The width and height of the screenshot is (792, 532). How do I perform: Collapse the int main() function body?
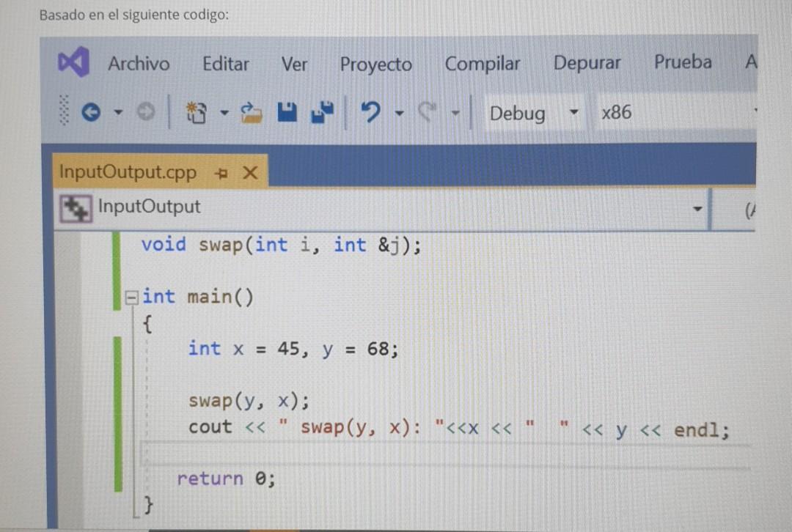(131, 296)
